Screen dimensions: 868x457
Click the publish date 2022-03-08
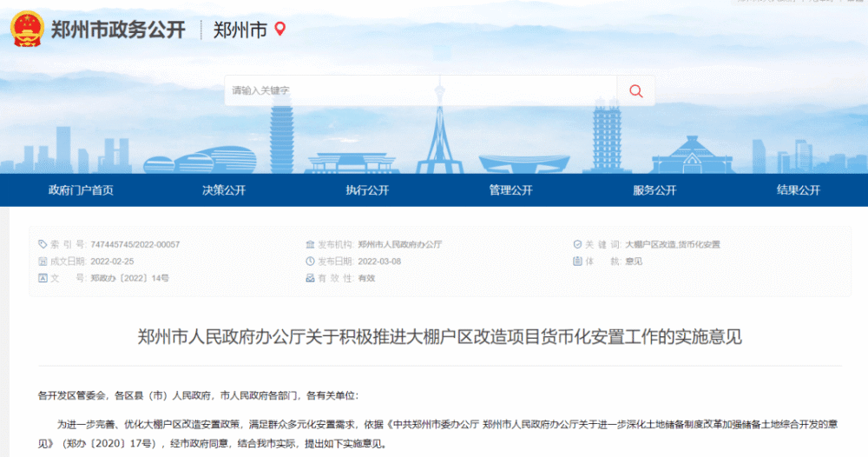pos(380,262)
